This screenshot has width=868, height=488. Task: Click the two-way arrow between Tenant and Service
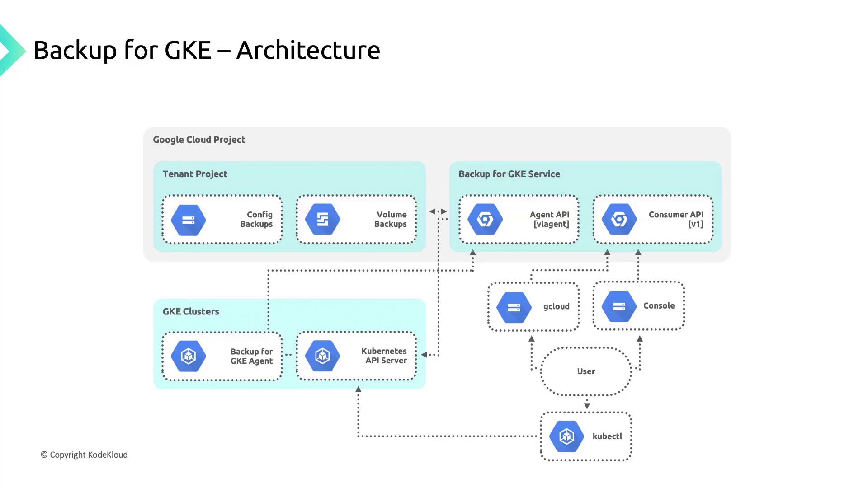point(438,211)
